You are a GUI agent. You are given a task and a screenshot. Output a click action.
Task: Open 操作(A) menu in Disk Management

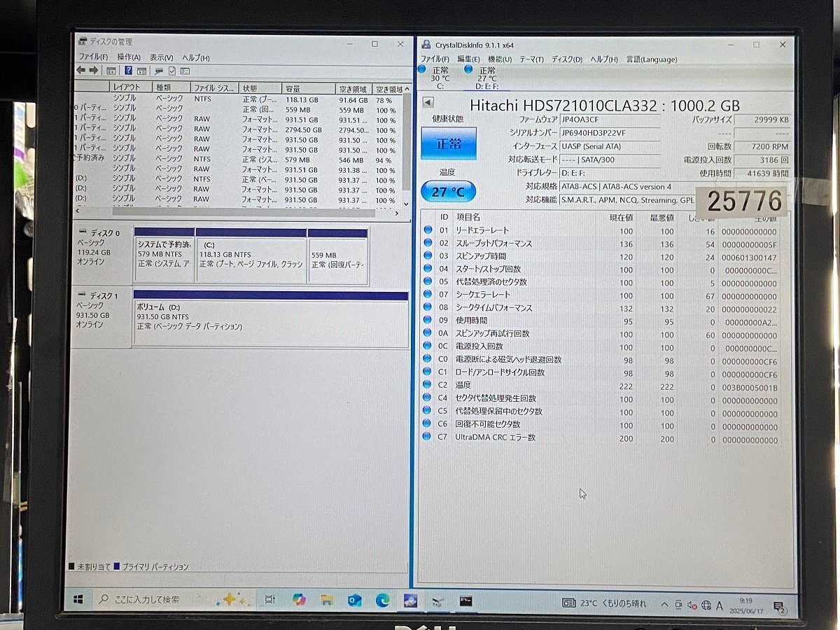(x=129, y=57)
